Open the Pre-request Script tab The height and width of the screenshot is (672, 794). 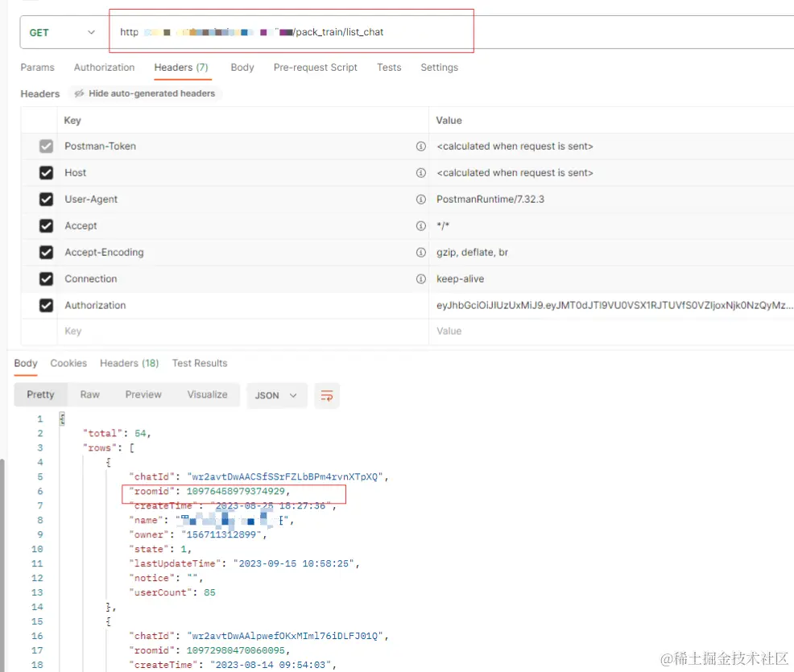pyautogui.click(x=316, y=68)
